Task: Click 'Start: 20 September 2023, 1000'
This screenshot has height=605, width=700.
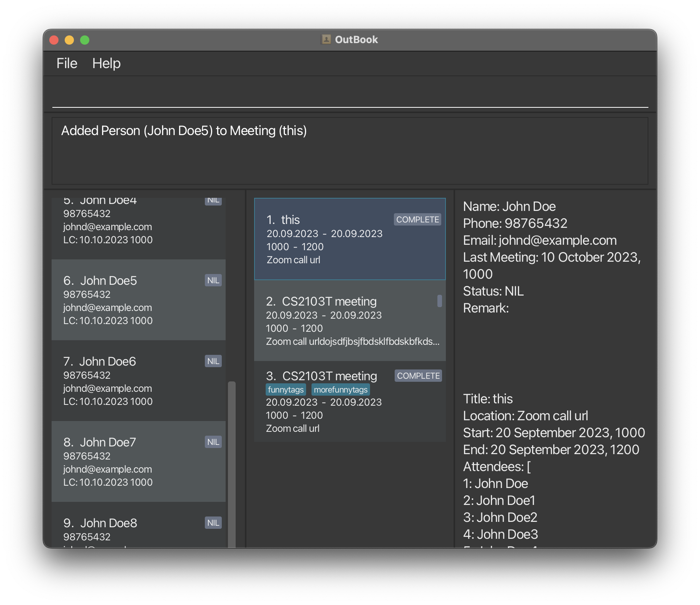Action: (554, 433)
